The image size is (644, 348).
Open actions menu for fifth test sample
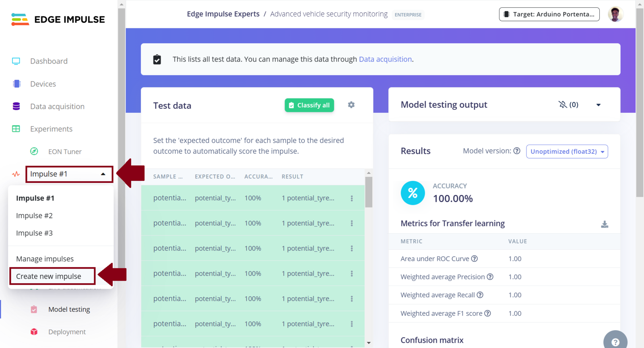352,299
